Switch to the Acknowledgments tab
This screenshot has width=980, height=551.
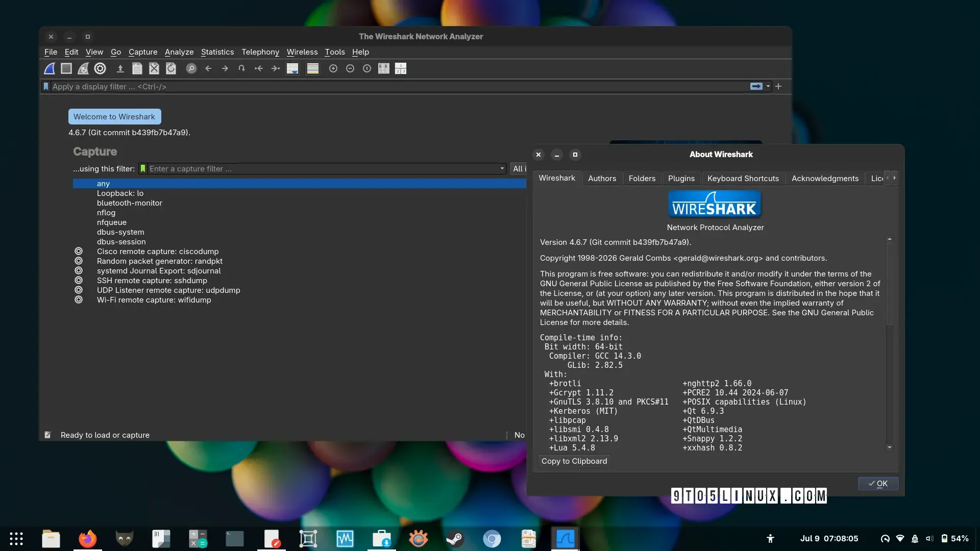(x=825, y=179)
